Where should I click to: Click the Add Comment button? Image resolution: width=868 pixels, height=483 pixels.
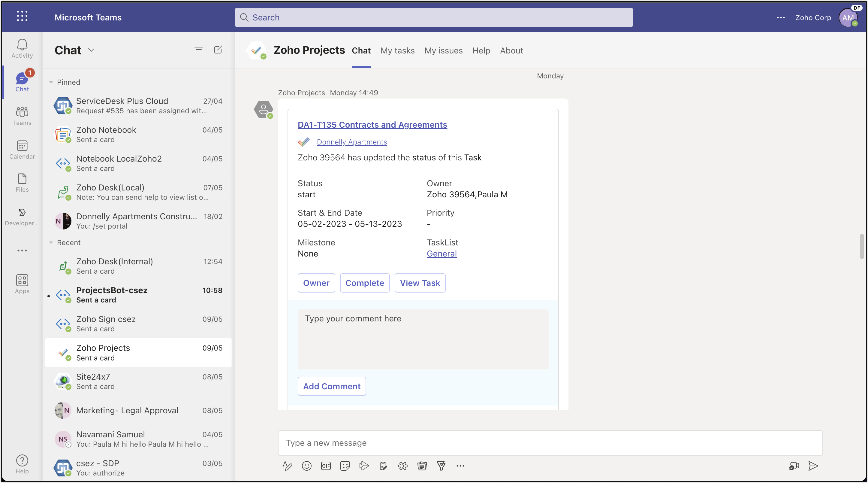(x=332, y=386)
